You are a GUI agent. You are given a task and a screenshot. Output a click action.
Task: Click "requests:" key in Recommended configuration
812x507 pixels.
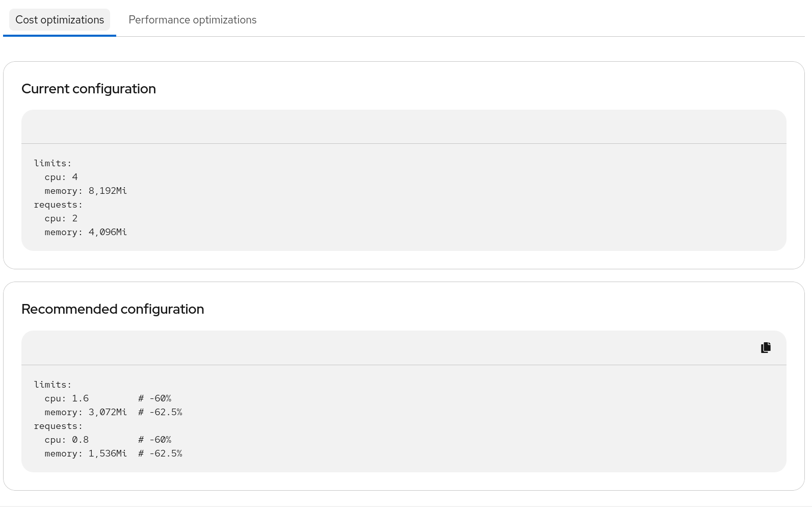[x=58, y=426]
